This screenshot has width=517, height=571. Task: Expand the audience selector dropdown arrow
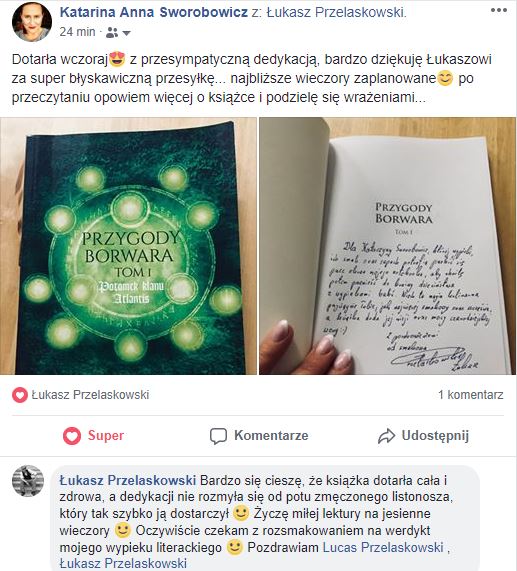click(x=126, y=33)
